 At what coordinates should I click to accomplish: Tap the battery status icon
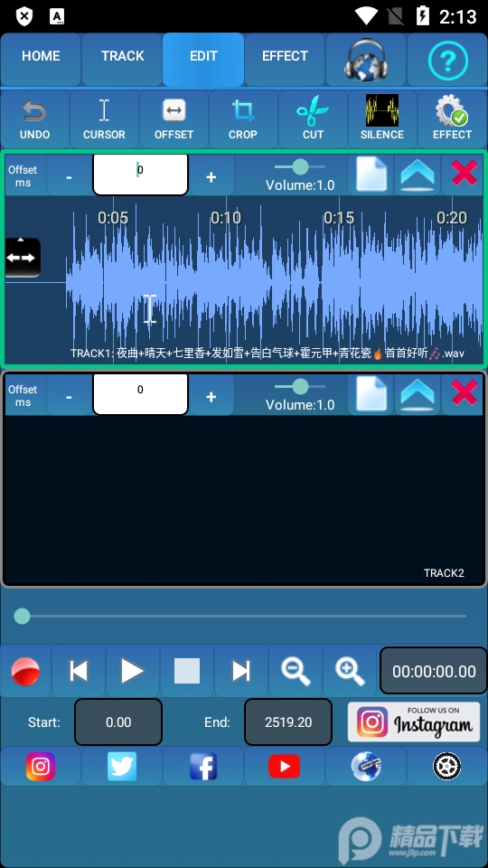[x=423, y=16]
